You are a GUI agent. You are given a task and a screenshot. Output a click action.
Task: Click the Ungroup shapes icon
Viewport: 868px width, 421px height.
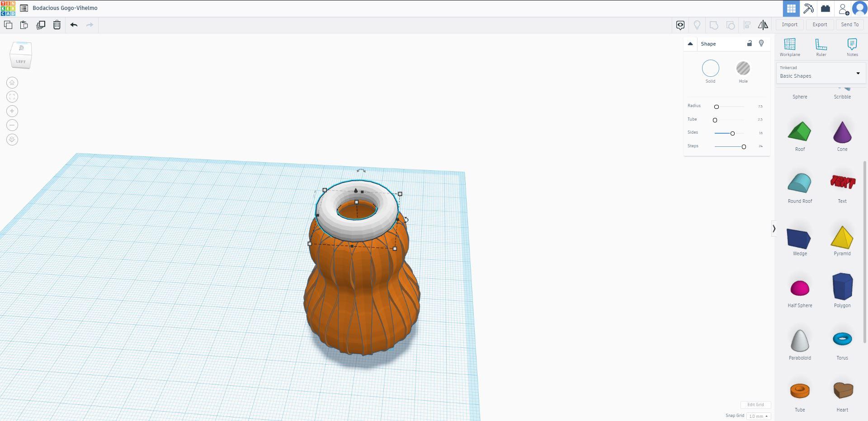click(731, 25)
